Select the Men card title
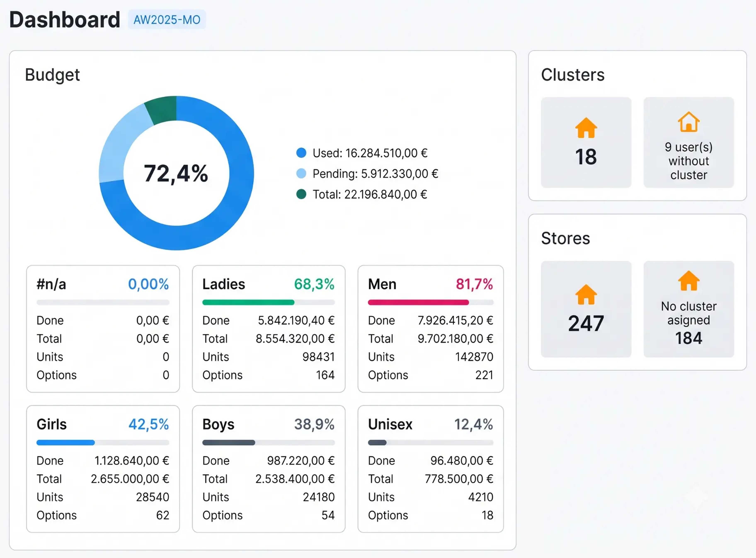The image size is (756, 558). tap(382, 284)
